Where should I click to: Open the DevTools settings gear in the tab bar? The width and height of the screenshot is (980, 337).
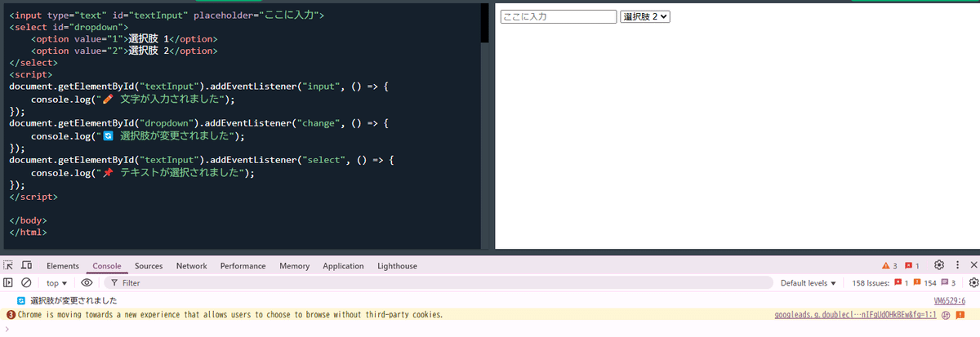coord(939,265)
